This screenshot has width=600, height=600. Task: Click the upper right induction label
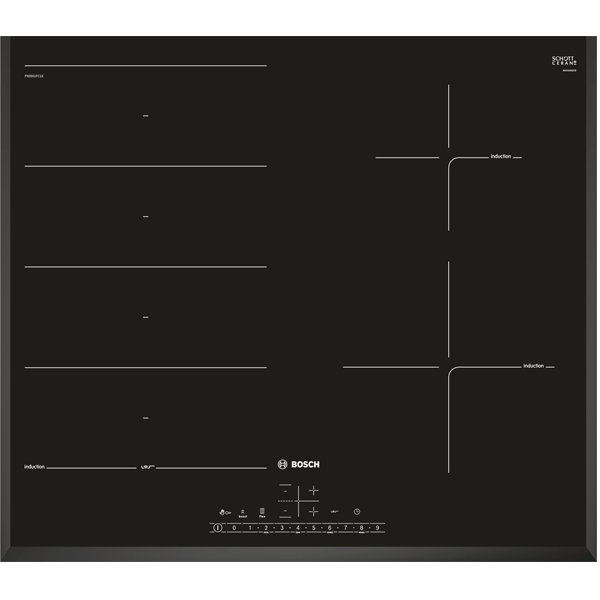point(501,157)
